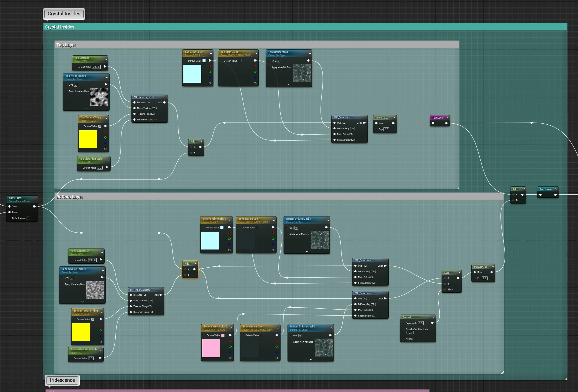Collapse the Bottom Veins Color 2 node arrow
578x392 pixels.
coord(231,328)
